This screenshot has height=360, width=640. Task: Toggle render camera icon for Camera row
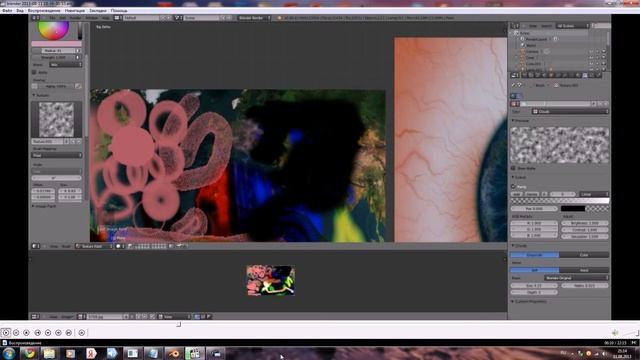[x=604, y=51]
